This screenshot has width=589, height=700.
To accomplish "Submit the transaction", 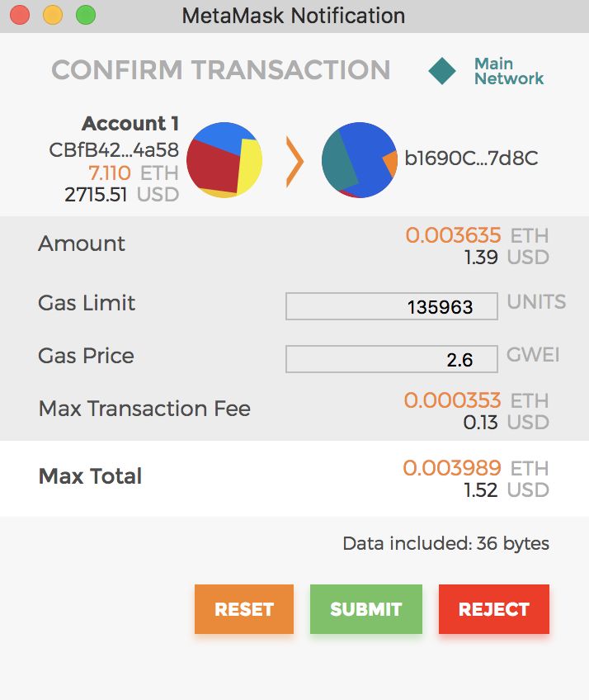I will click(366, 609).
